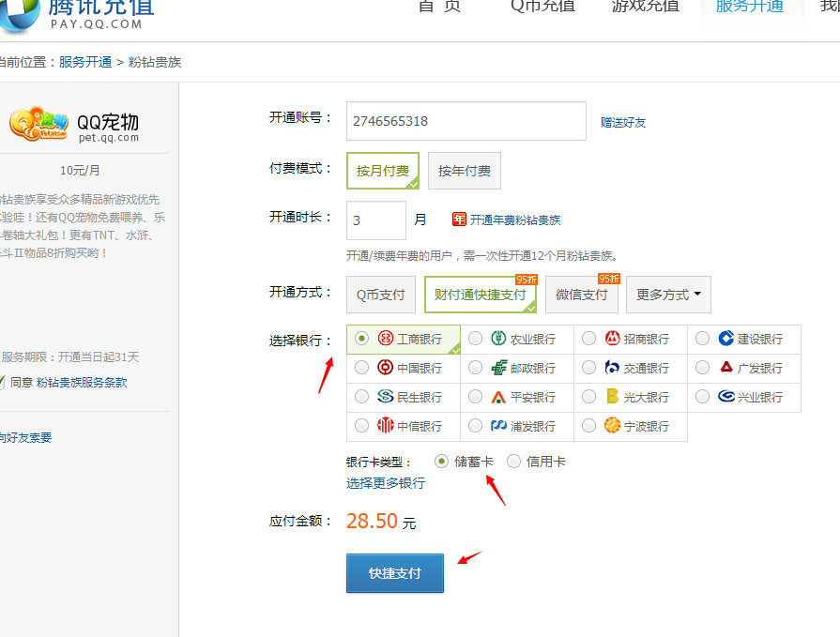Select the 招商银行 radio button
840x637 pixels.
(588, 339)
